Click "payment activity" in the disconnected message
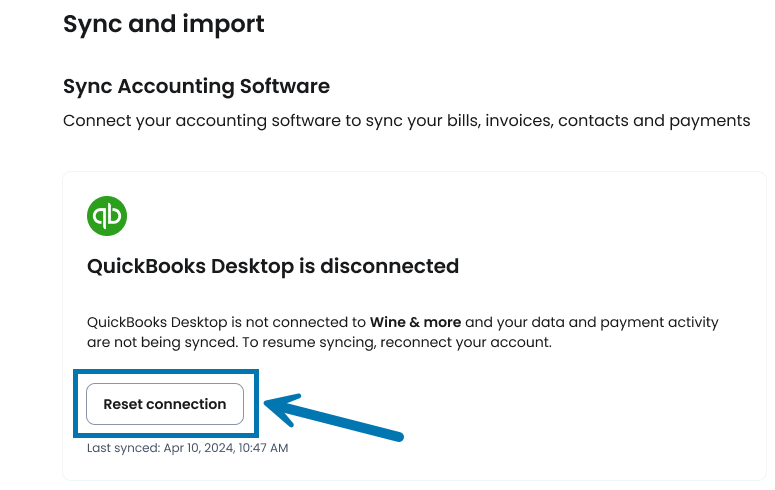The width and height of the screenshot is (775, 490). tap(658, 323)
